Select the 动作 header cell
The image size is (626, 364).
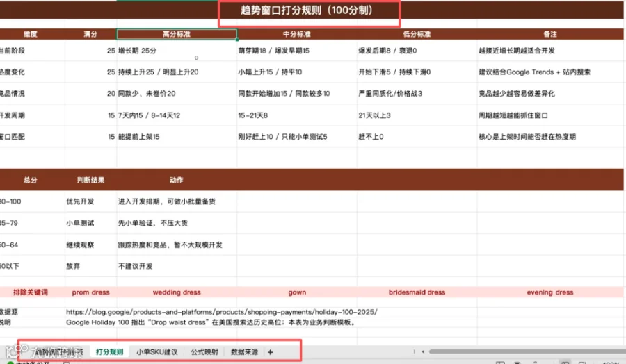pos(177,180)
